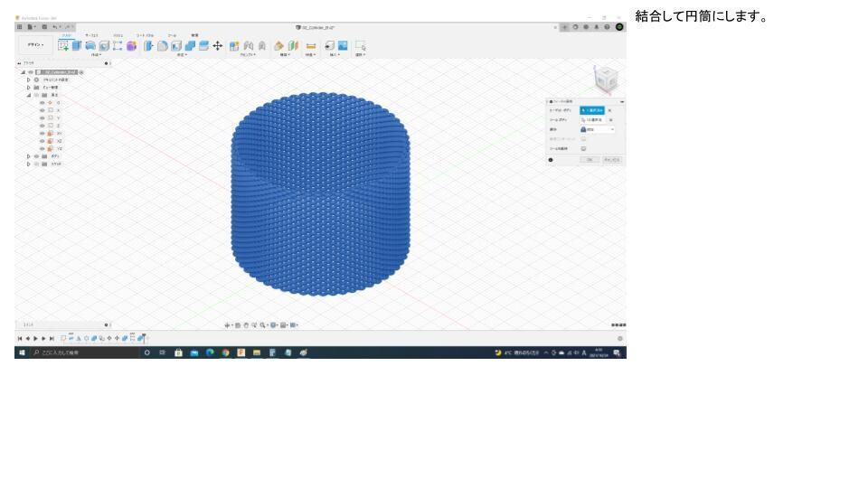Expand the Sketches folder node
This screenshot has height=488, width=868.
pos(29,164)
